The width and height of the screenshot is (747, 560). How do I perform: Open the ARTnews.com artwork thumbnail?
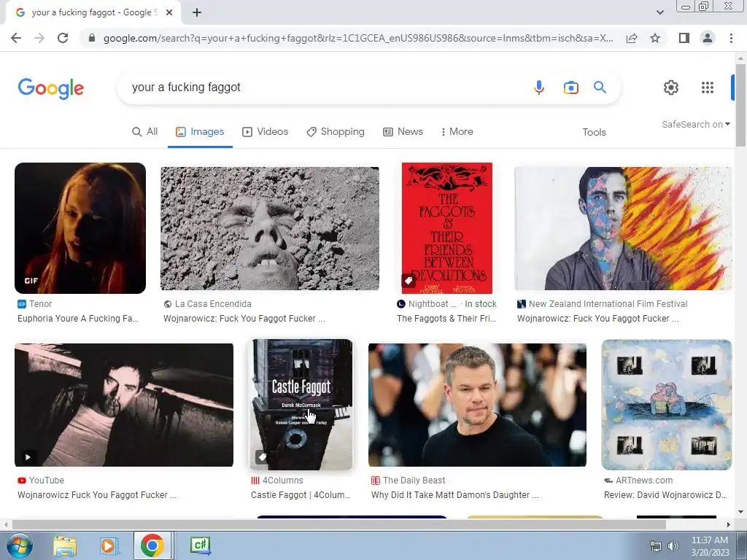(x=667, y=405)
